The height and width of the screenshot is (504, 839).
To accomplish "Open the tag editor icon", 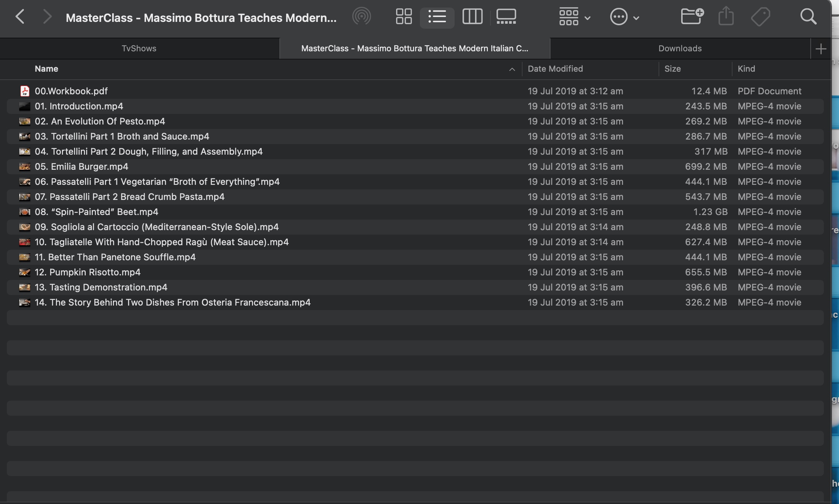I will pyautogui.click(x=760, y=17).
